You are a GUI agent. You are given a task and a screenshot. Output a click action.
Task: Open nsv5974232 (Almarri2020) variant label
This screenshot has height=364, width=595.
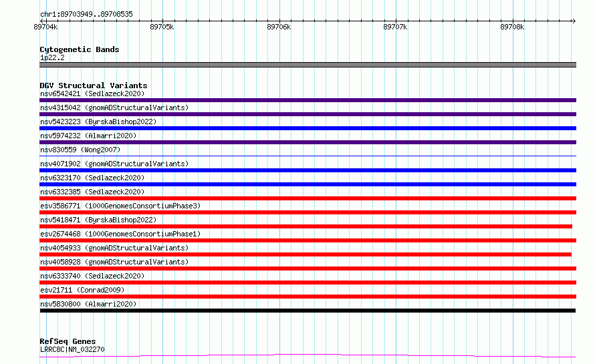(88, 136)
